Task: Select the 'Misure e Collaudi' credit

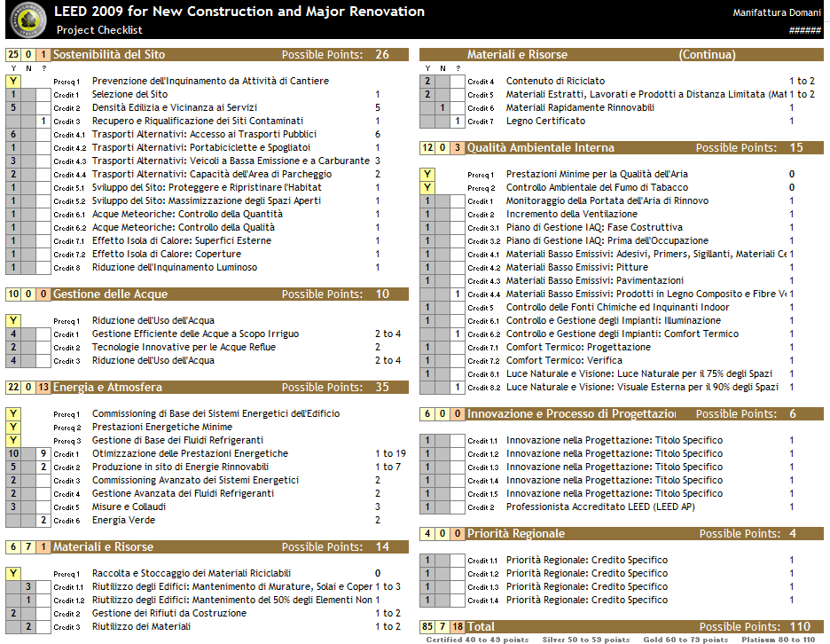Action: (x=129, y=507)
